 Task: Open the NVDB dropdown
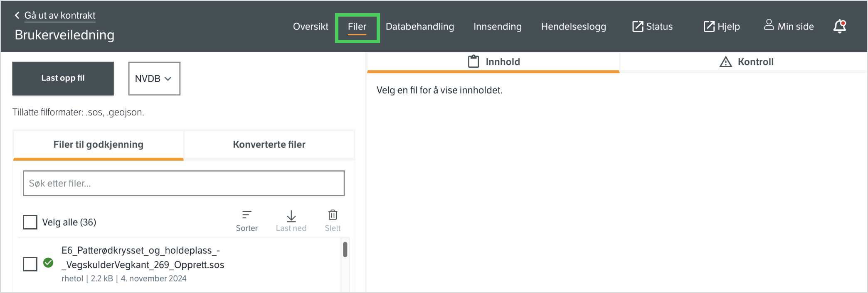pyautogui.click(x=154, y=78)
